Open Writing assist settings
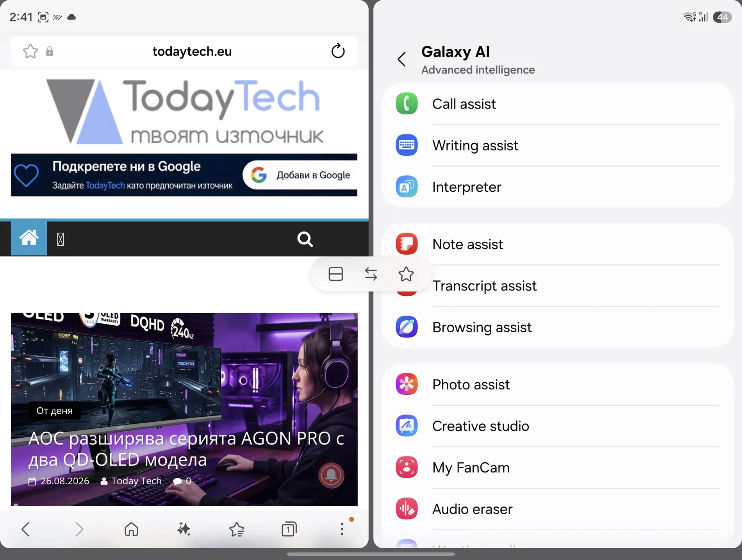 pyautogui.click(x=558, y=145)
